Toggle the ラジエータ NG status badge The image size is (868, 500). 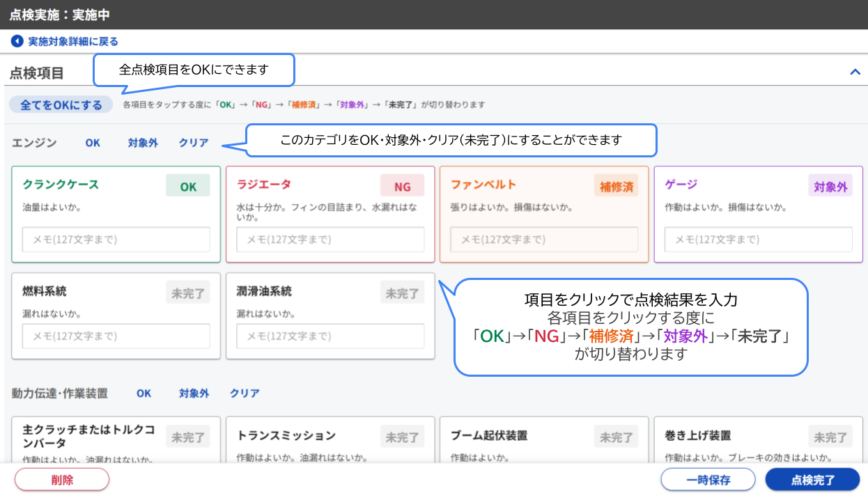click(x=402, y=186)
